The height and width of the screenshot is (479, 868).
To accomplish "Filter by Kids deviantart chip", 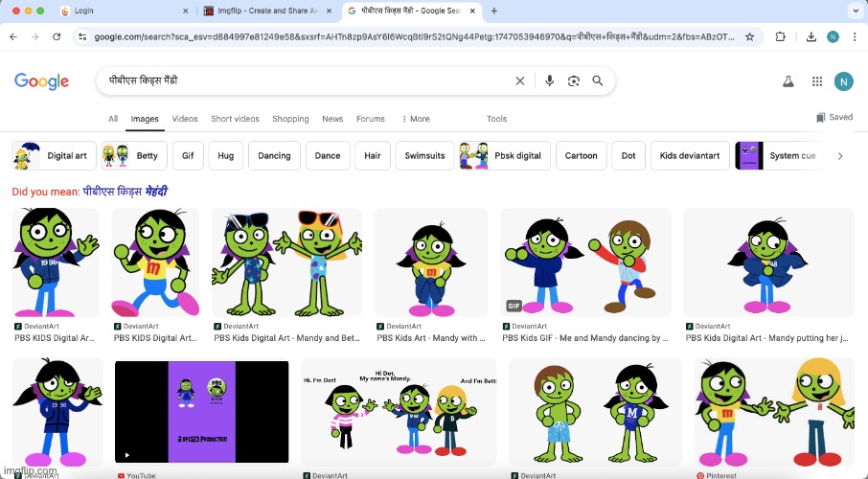I will pos(690,155).
